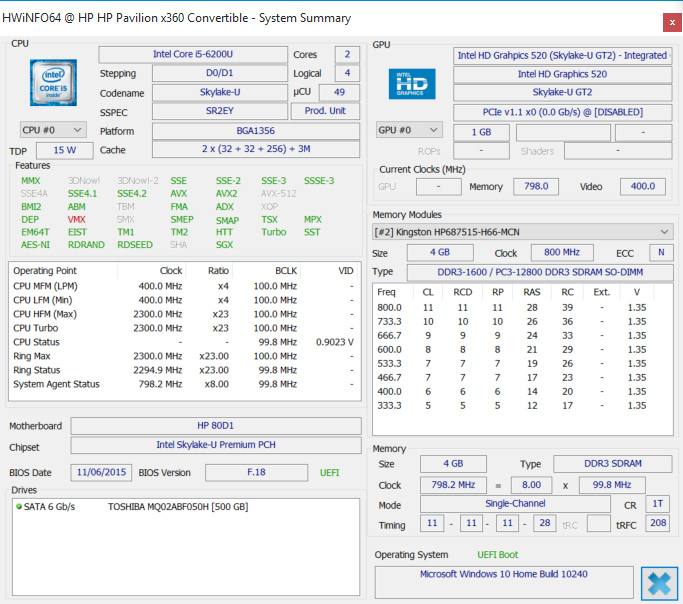683x604 pixels.
Task: Click the Intel Skylake-U Premium PCH chipset field
Action: [x=216, y=445]
